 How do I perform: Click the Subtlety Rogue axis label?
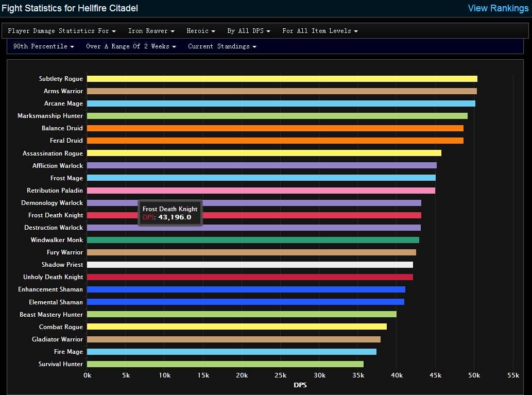pos(61,79)
